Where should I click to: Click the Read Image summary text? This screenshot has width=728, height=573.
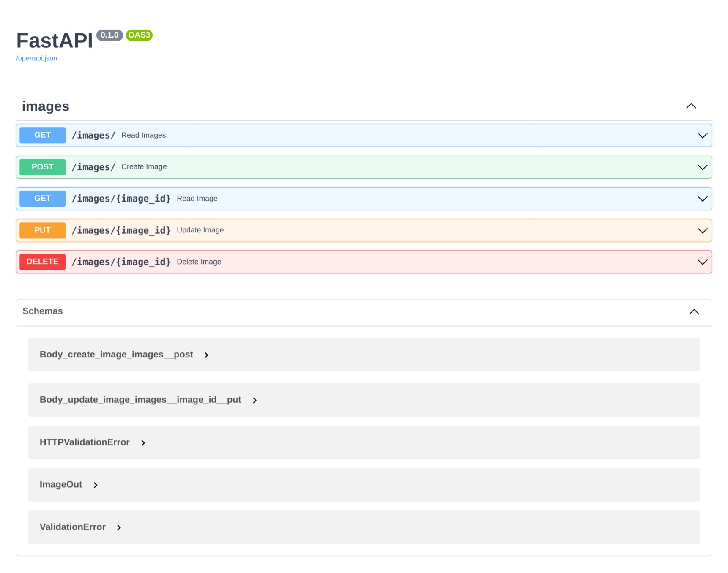click(x=197, y=199)
